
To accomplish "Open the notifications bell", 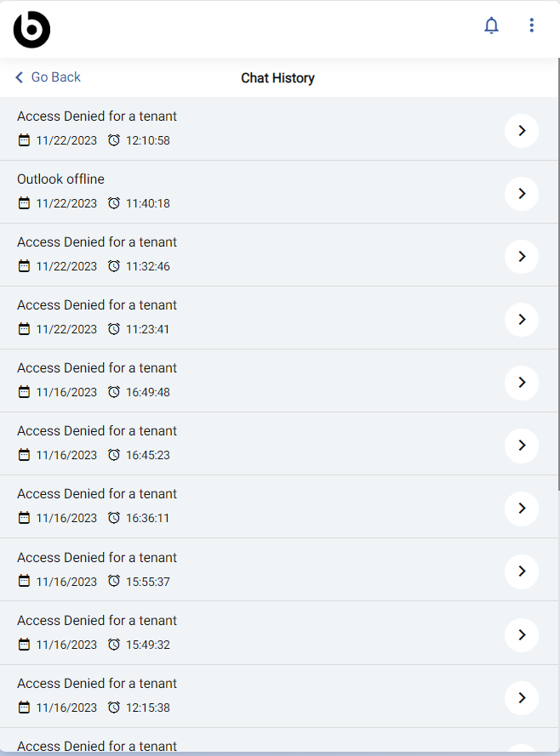I will 491,25.
